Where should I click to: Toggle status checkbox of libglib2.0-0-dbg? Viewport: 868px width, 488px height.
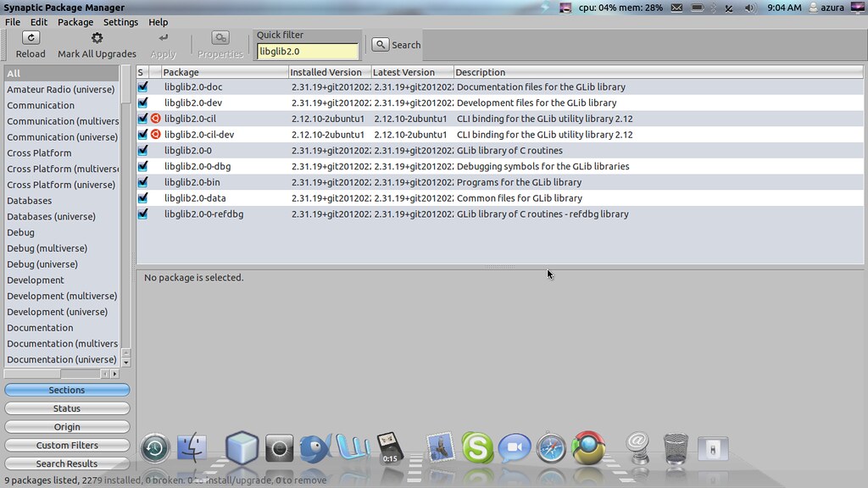click(142, 166)
